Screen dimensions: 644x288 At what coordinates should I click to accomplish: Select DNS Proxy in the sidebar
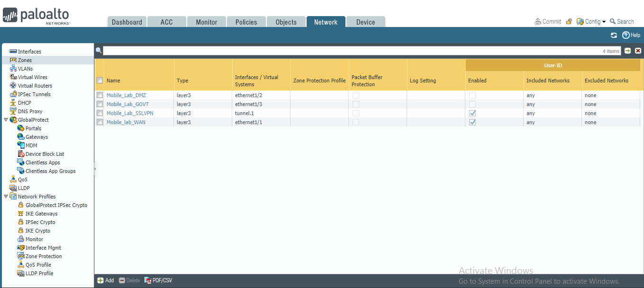click(x=30, y=111)
